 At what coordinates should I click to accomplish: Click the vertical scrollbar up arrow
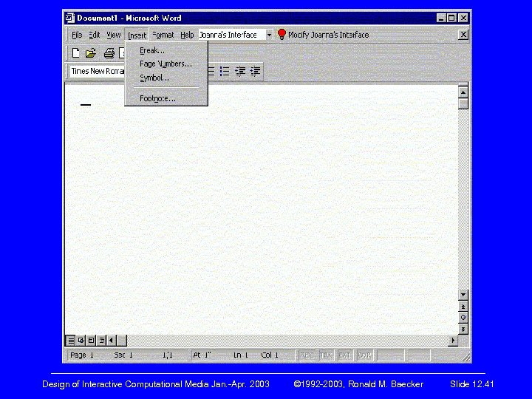tap(463, 92)
